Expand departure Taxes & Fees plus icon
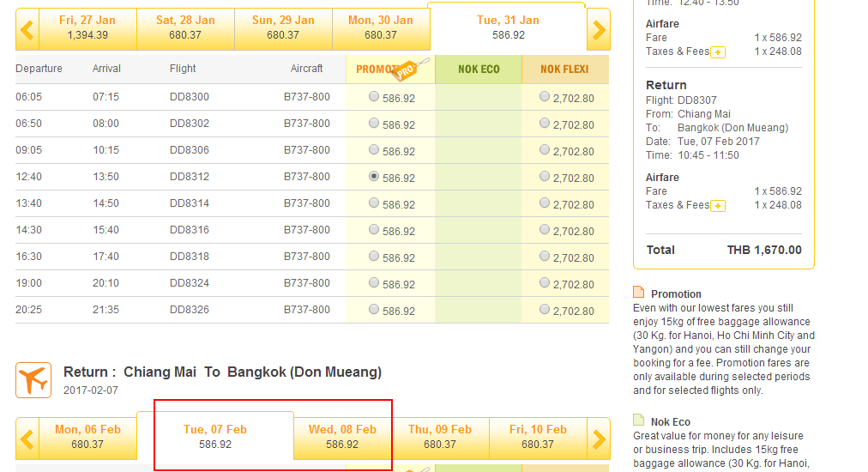Viewport: 868px width, 472px height. point(718,52)
